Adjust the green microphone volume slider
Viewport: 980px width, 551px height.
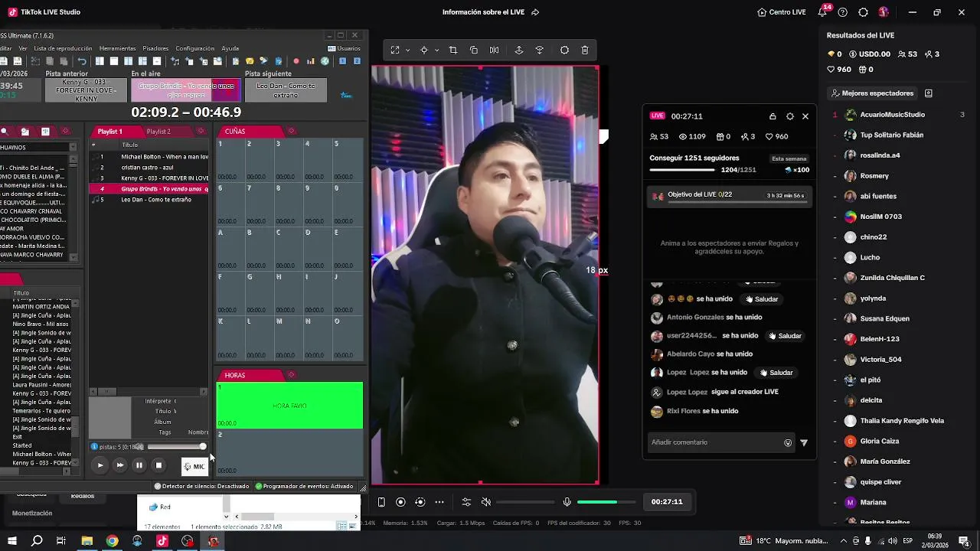click(x=606, y=502)
